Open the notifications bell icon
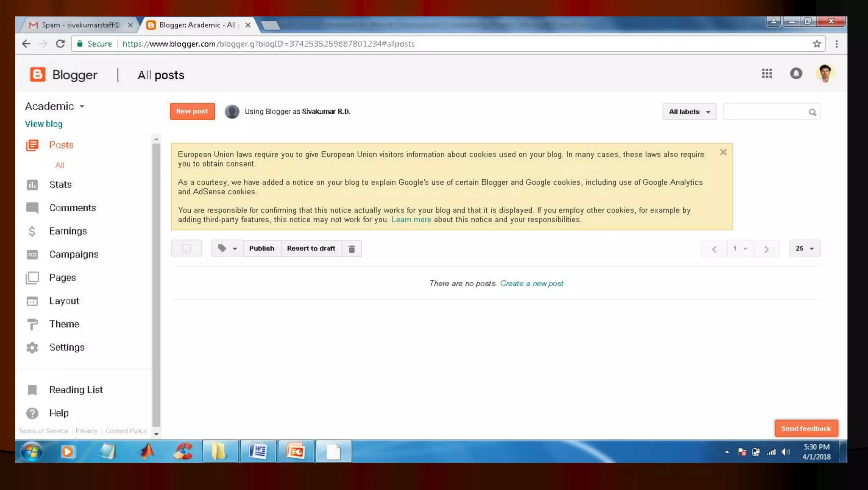The height and width of the screenshot is (490, 868). pyautogui.click(x=796, y=73)
